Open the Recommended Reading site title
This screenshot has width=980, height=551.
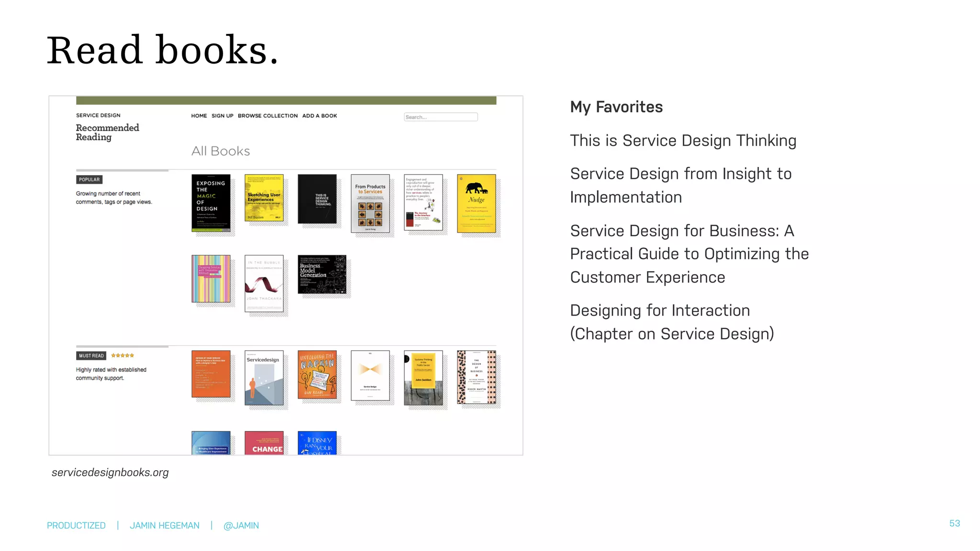tap(108, 132)
